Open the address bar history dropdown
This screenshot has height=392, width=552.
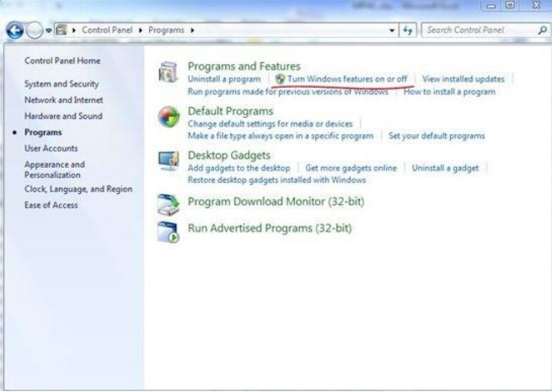point(393,31)
